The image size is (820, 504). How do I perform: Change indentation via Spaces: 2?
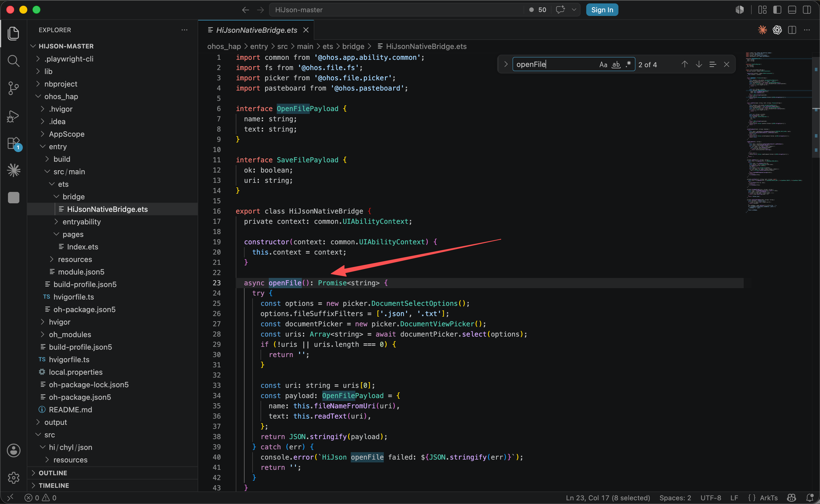pos(675,498)
